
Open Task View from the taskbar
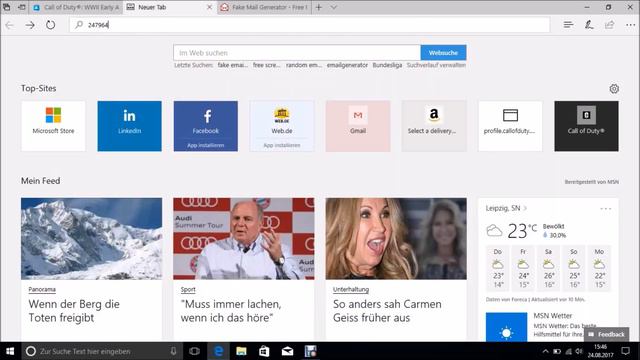tap(195, 351)
